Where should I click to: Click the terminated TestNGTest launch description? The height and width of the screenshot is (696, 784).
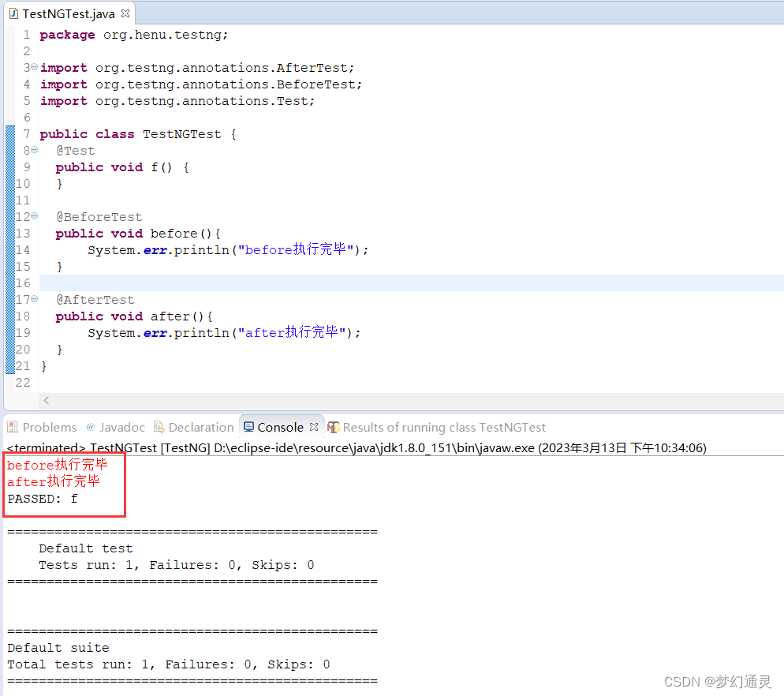point(357,447)
